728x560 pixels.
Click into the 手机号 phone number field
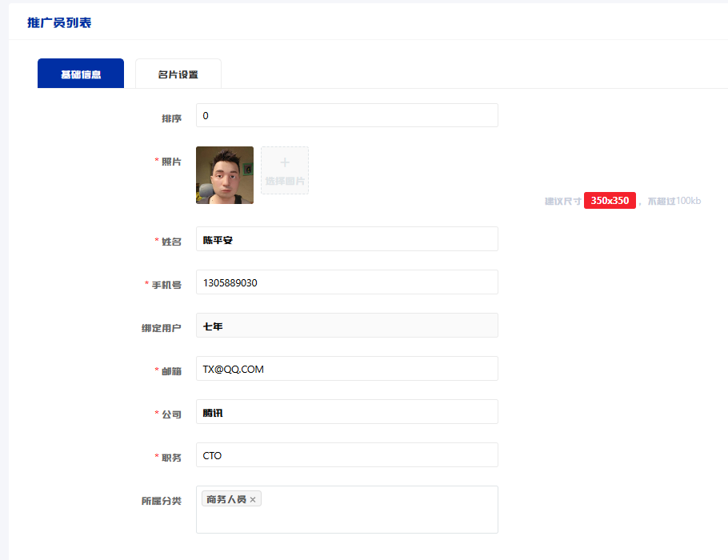[x=346, y=282]
